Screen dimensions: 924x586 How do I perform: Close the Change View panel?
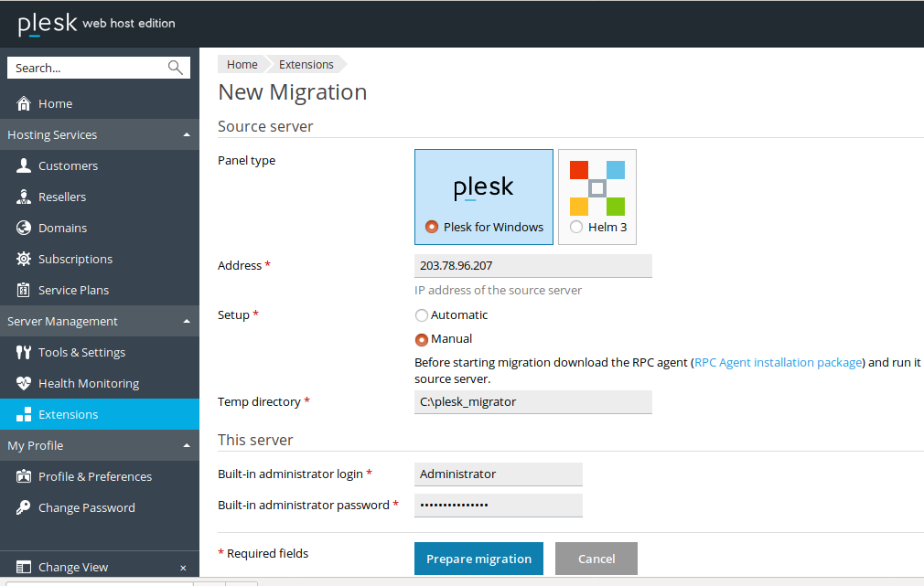tap(183, 568)
